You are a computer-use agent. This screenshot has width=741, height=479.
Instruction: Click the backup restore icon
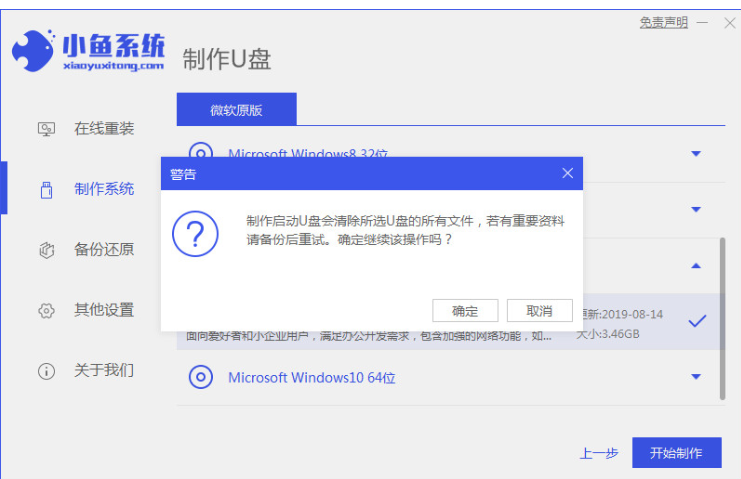point(46,250)
